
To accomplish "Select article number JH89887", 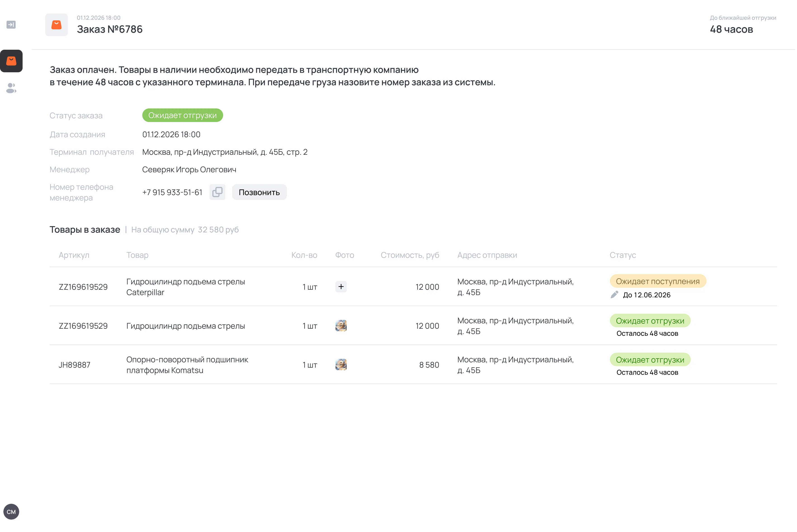I will point(75,365).
